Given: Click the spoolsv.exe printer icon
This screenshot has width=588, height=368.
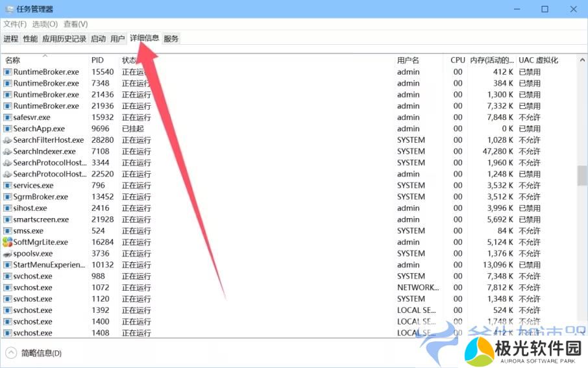Looking at the screenshot, I should click(8, 254).
